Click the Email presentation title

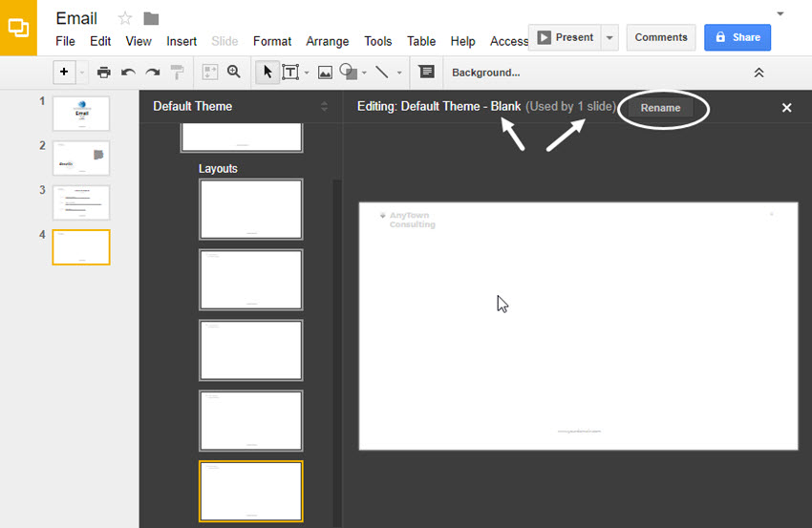click(76, 19)
